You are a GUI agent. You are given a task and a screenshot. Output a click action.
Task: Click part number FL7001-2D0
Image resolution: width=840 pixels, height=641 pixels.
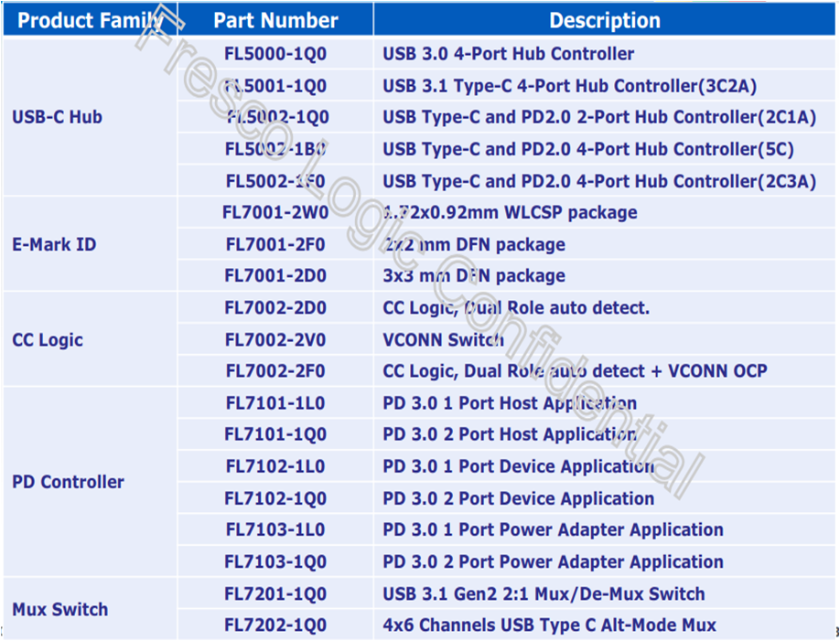coord(275,276)
